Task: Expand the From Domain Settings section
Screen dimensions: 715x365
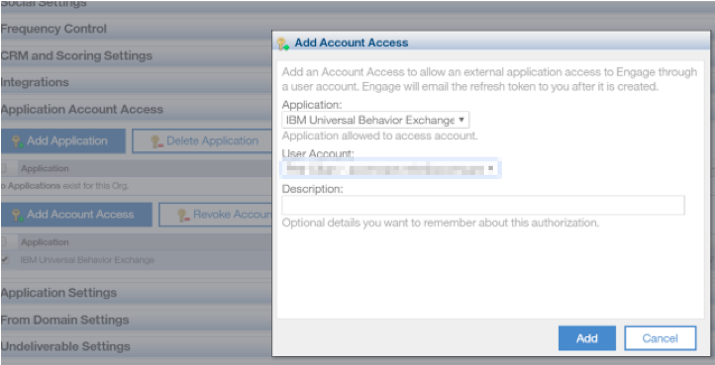Action: click(x=136, y=319)
